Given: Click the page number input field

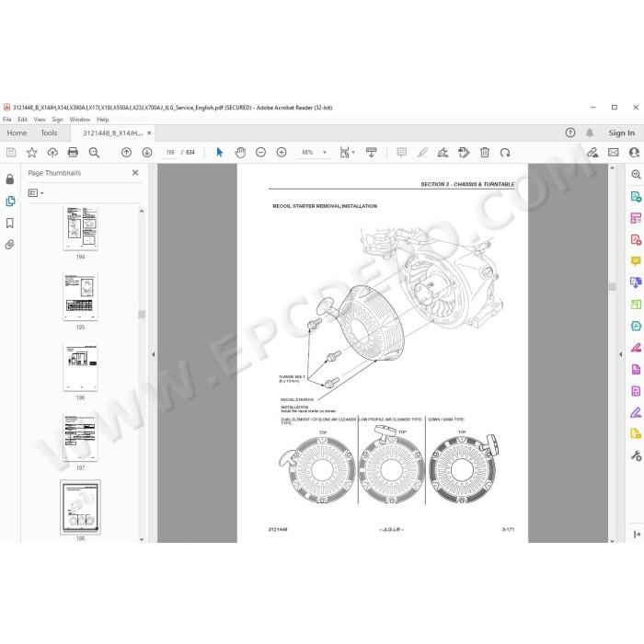Looking at the screenshot, I should point(170,153).
